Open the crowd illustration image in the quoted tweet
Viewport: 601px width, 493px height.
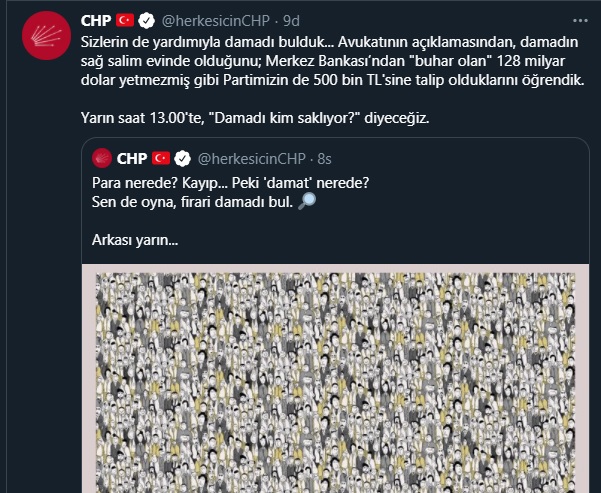[x=335, y=378]
